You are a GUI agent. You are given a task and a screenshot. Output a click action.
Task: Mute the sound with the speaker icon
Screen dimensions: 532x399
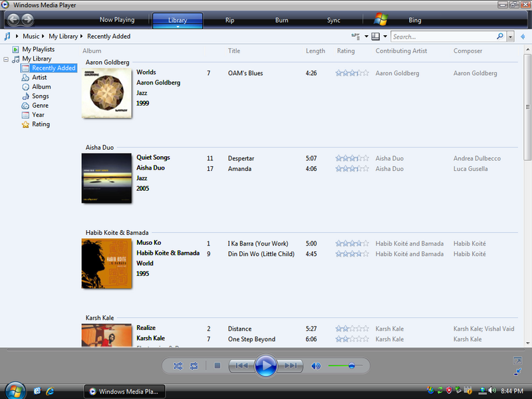pos(316,366)
